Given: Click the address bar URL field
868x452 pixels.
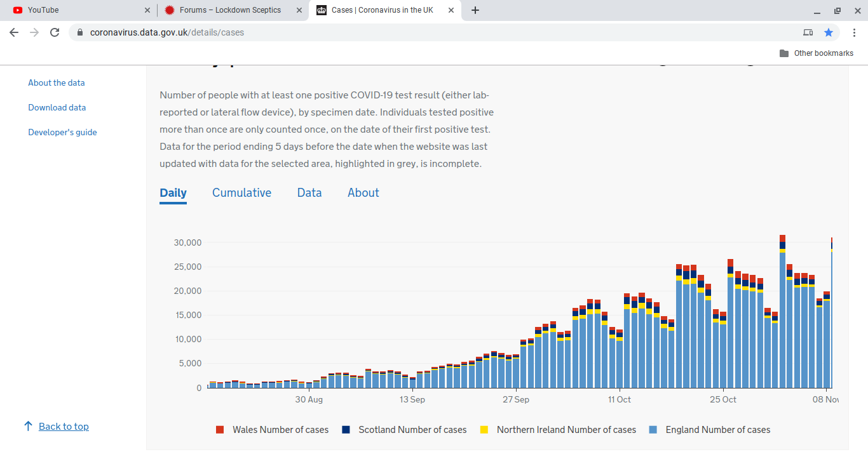Looking at the screenshot, I should (381, 32).
